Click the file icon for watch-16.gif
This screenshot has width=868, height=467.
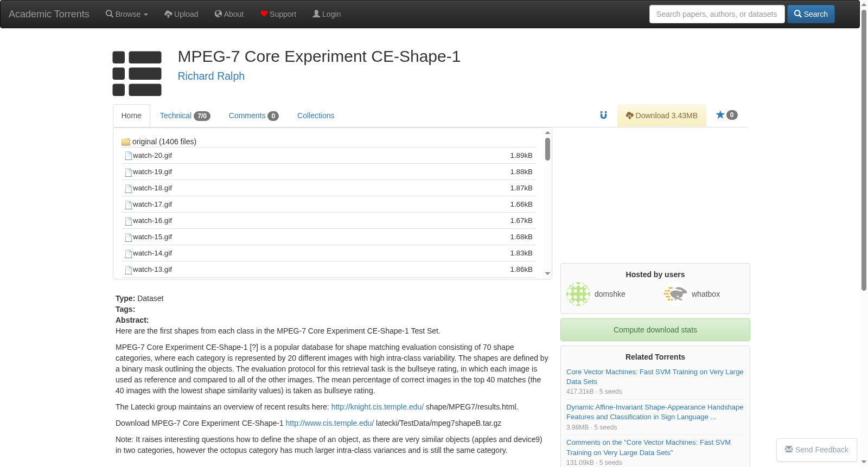tap(129, 221)
